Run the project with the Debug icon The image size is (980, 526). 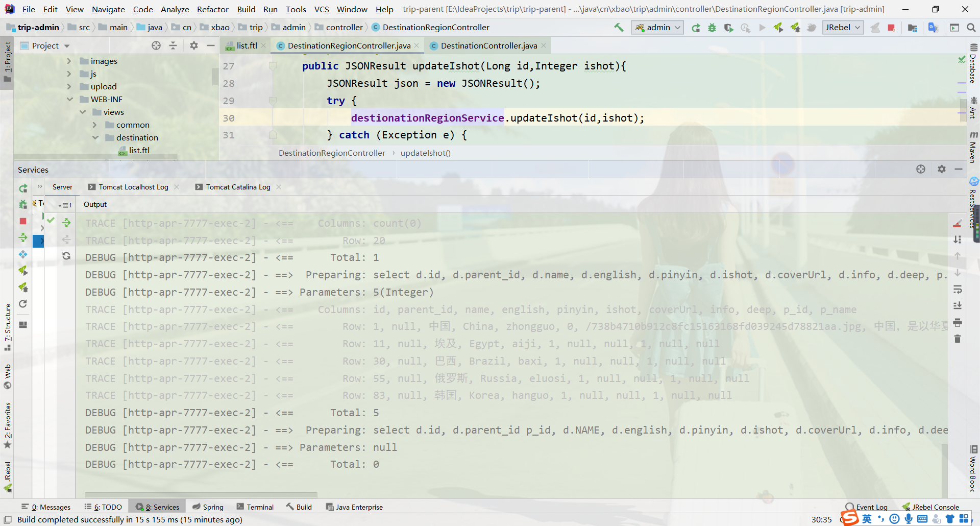712,28
